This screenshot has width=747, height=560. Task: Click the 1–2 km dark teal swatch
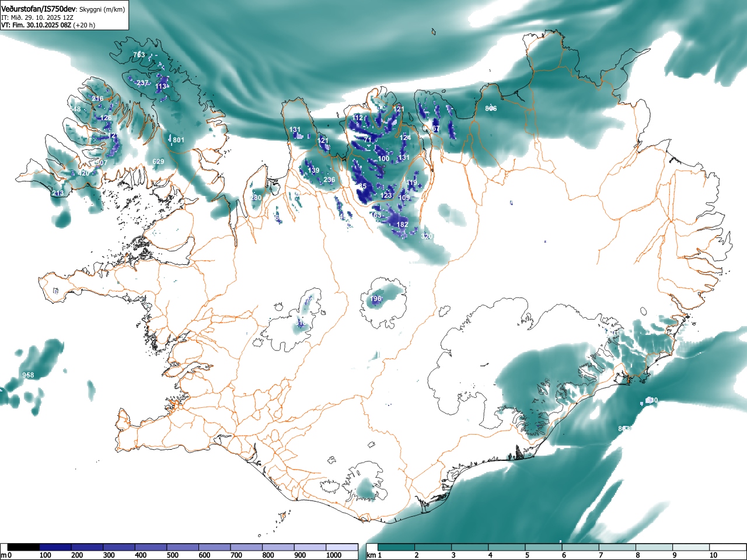click(x=397, y=547)
